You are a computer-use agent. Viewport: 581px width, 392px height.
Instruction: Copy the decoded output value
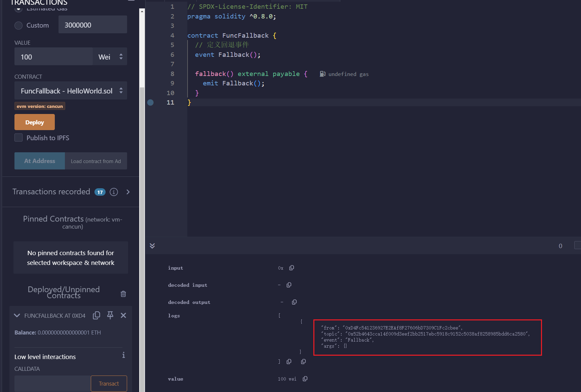[x=294, y=302]
